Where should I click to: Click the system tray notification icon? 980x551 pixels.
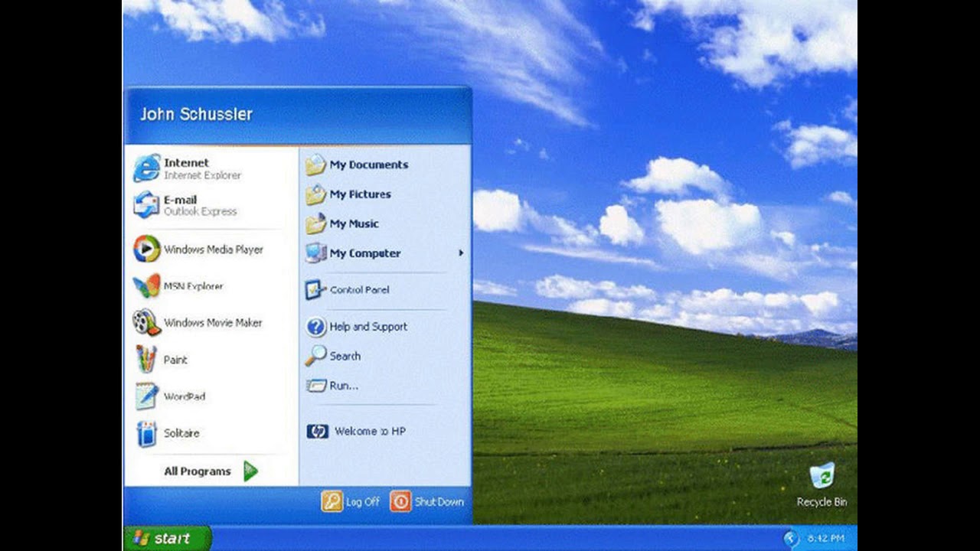[x=791, y=539]
